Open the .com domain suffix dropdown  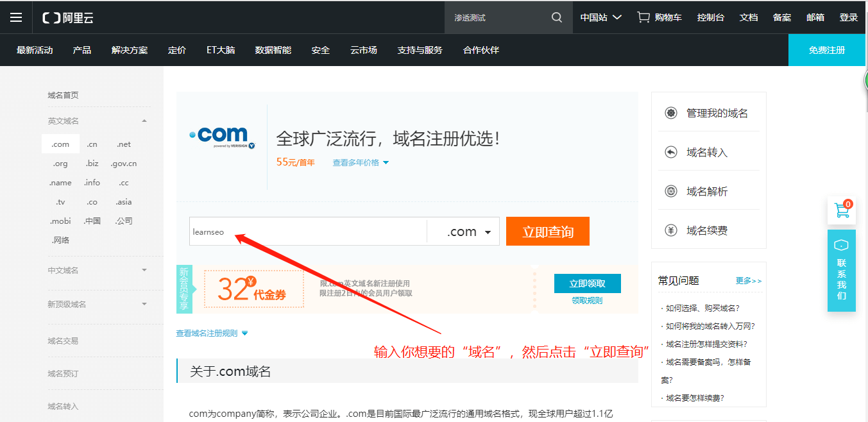pyautogui.click(x=463, y=232)
